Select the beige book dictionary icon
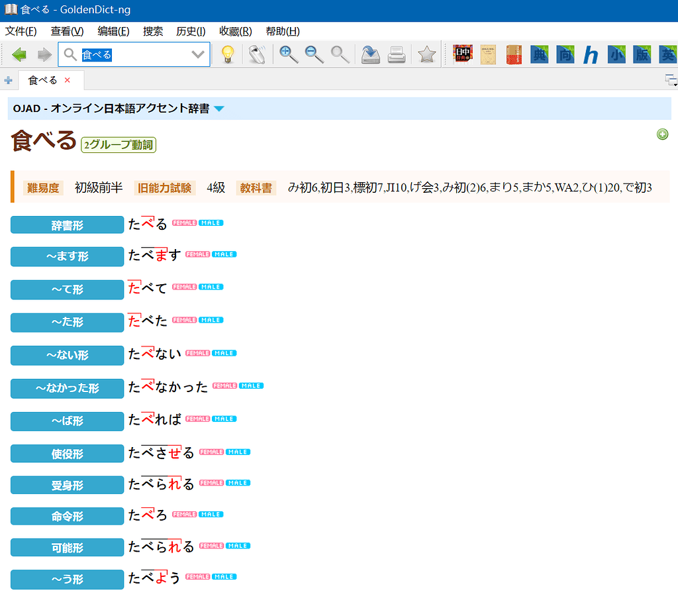The height and width of the screenshot is (616, 678). (x=488, y=54)
